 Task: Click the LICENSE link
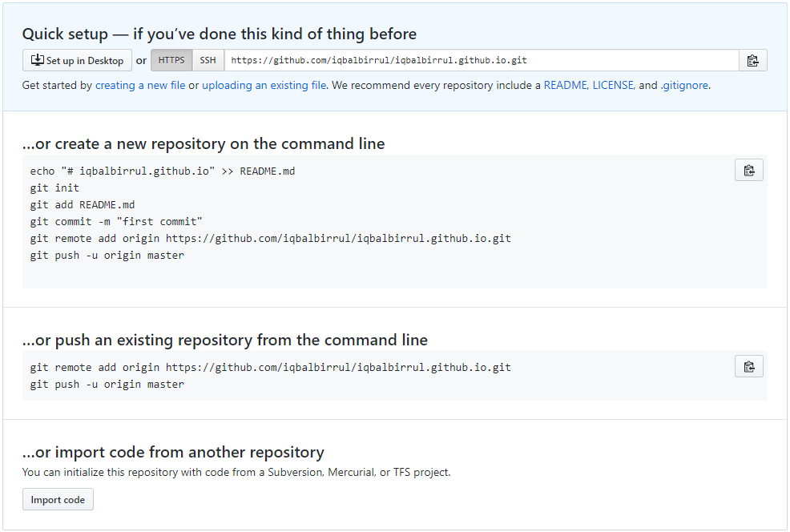611,85
